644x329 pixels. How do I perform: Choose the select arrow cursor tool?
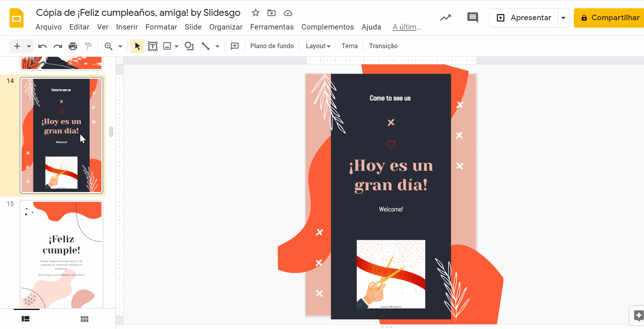(137, 46)
